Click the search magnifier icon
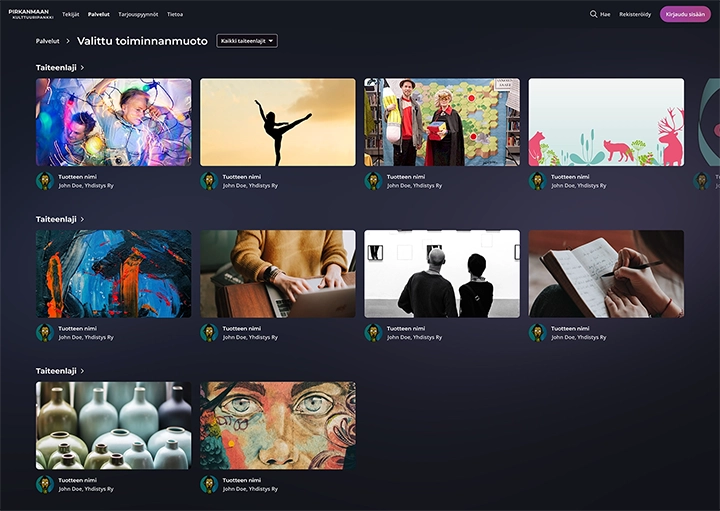 click(593, 14)
